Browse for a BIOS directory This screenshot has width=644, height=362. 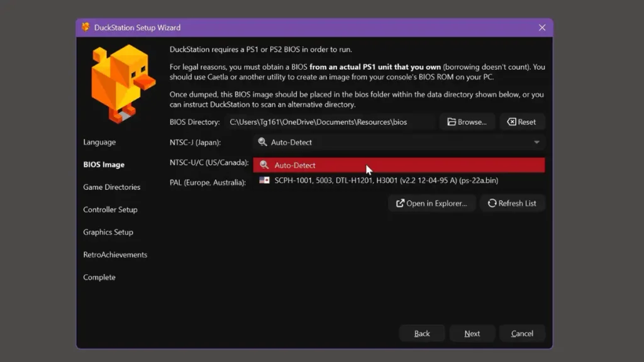click(467, 122)
